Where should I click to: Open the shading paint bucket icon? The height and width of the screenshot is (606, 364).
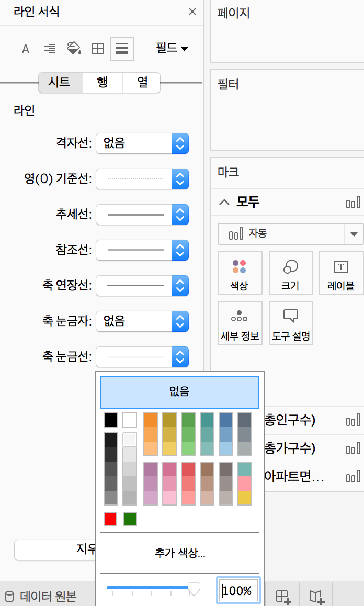pyautogui.click(x=74, y=49)
